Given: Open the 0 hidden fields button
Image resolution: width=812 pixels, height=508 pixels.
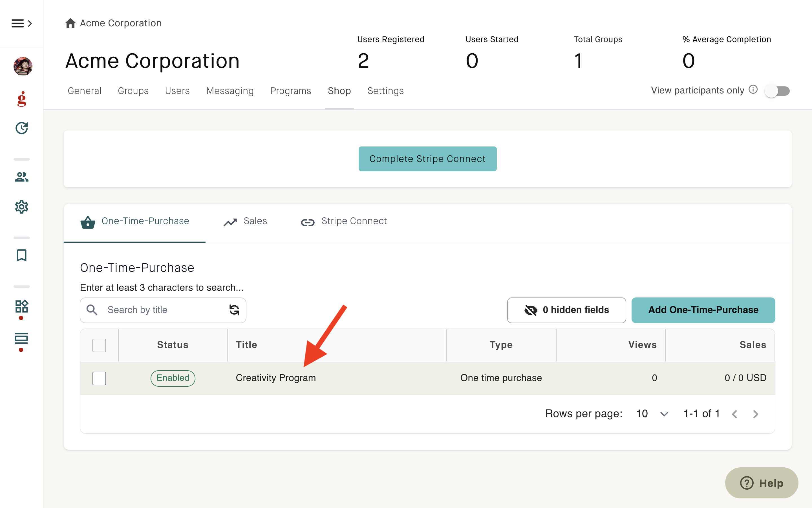Looking at the screenshot, I should [566, 310].
